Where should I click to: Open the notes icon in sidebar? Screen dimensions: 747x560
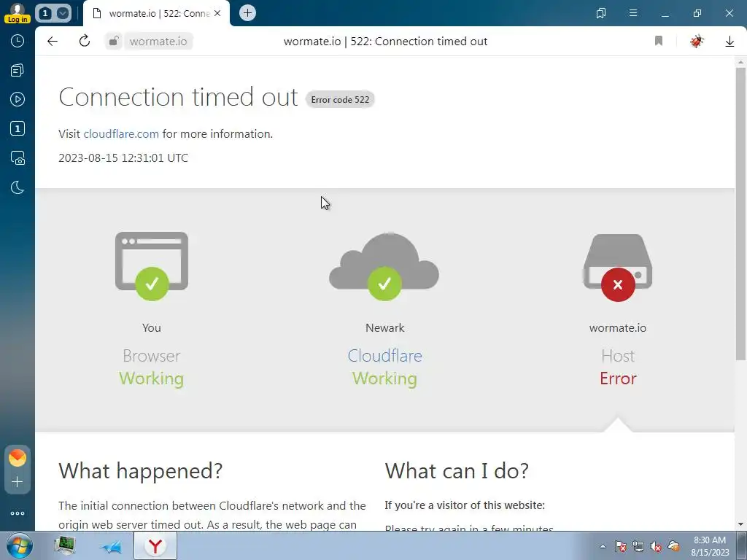tap(18, 71)
